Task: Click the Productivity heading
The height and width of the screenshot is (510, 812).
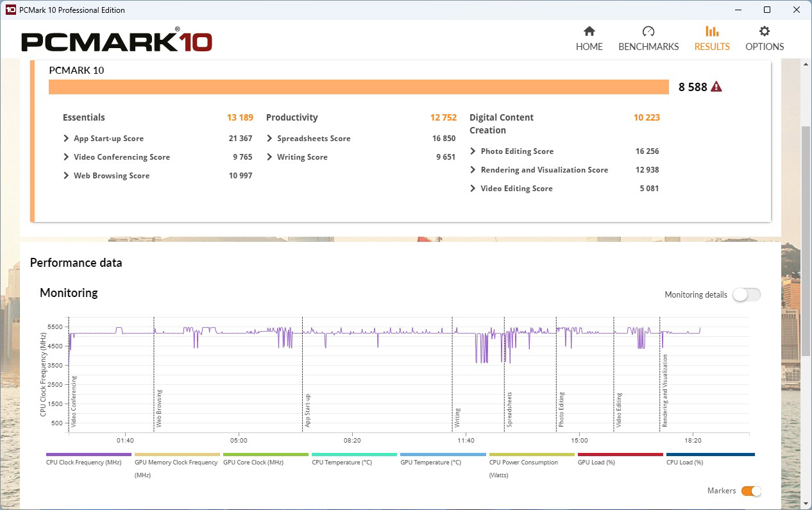Action: coord(292,117)
